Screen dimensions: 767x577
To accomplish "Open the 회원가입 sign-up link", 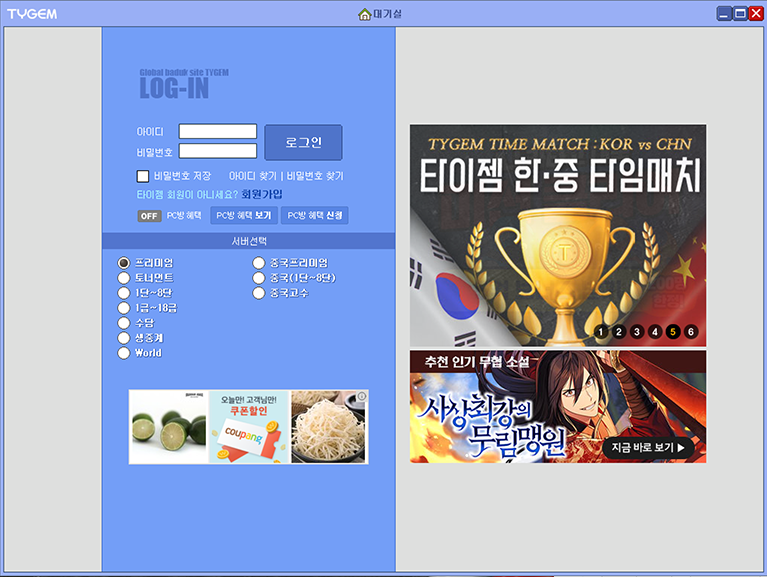I will click(262, 195).
